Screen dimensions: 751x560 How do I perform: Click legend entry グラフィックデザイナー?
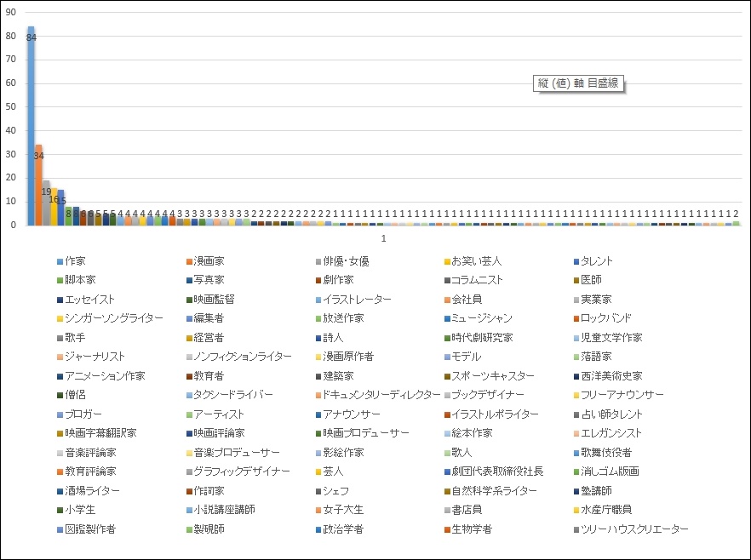[238, 471]
